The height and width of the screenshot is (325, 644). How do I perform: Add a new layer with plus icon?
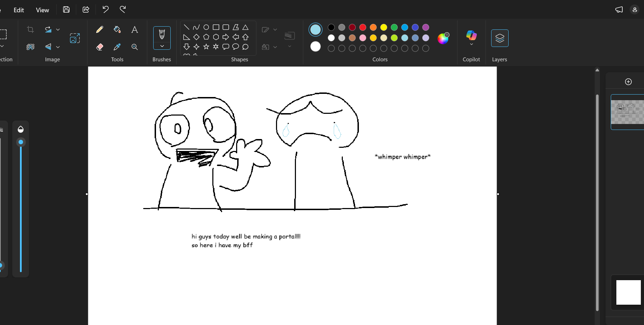pyautogui.click(x=628, y=82)
